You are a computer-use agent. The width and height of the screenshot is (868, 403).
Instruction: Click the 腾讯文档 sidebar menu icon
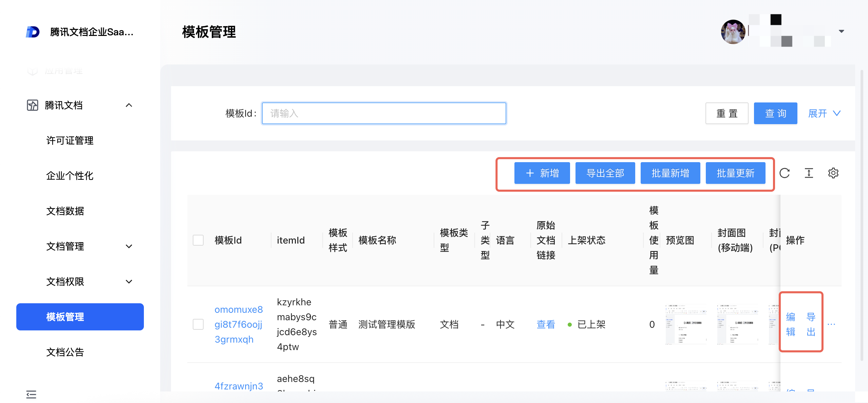tap(33, 105)
